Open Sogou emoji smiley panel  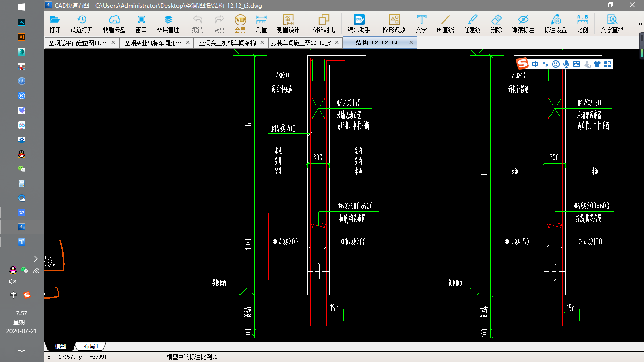click(x=556, y=64)
